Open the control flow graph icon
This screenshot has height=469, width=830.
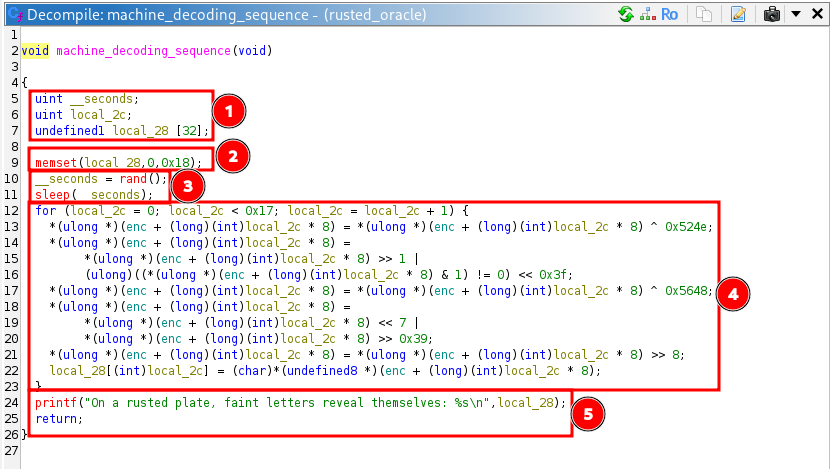click(x=648, y=14)
